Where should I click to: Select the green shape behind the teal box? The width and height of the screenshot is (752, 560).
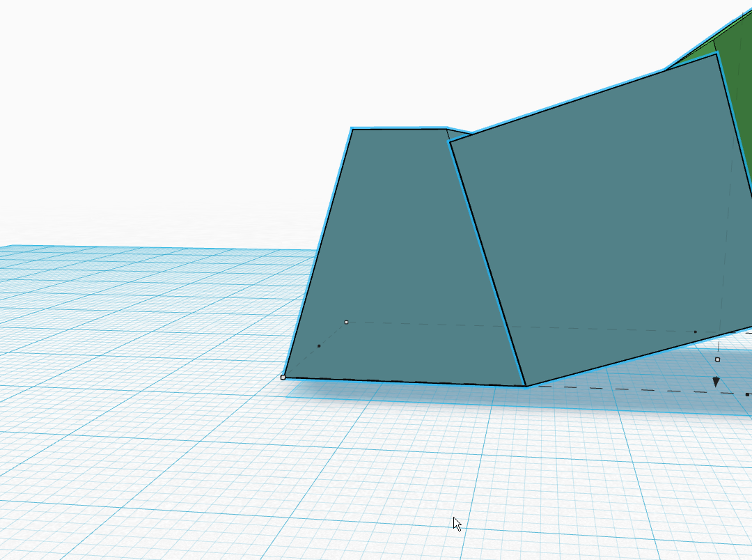tap(736, 72)
